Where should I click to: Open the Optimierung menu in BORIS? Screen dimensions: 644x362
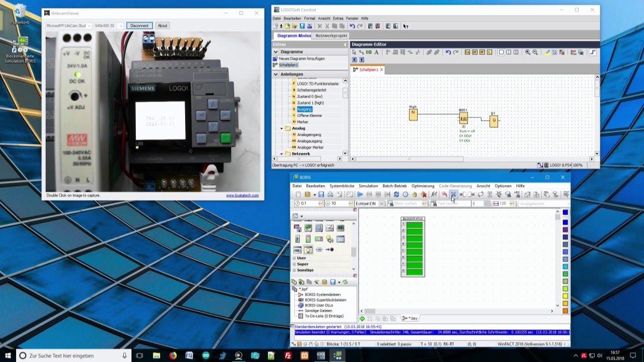423,186
